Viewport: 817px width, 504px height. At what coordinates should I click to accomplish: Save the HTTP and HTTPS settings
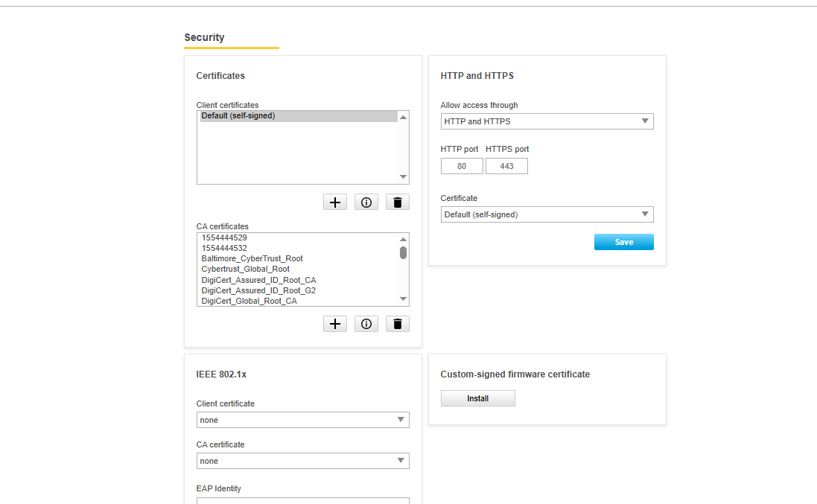point(623,242)
